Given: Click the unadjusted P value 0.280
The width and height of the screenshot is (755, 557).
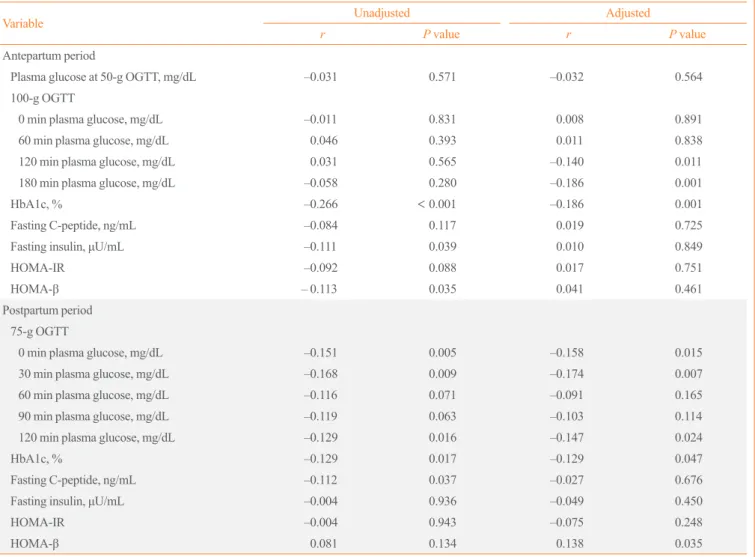Looking at the screenshot, I should [x=443, y=183].
